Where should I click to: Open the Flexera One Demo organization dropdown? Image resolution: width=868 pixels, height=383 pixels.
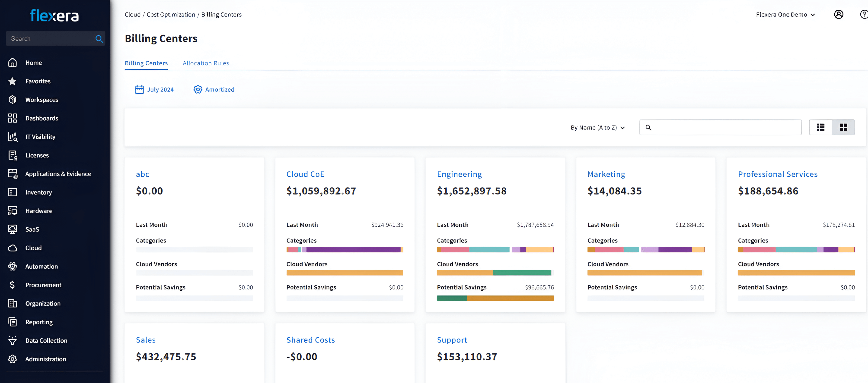pos(785,14)
